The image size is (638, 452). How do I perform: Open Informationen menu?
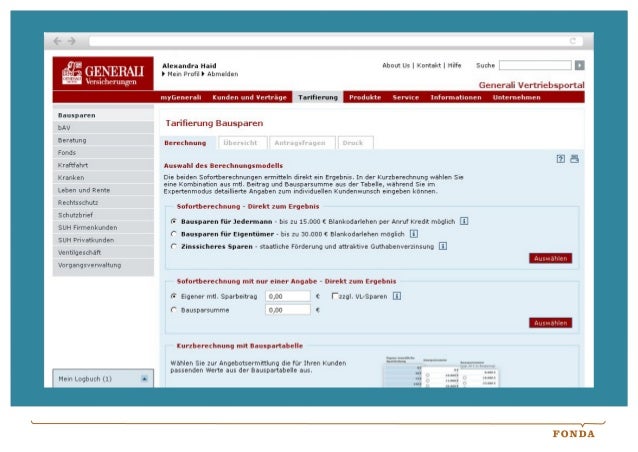(456, 97)
